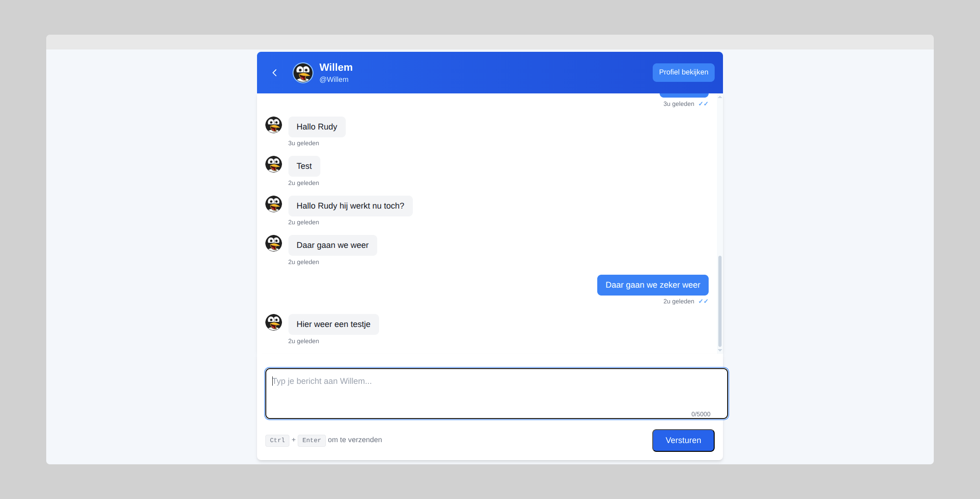Image resolution: width=980 pixels, height=499 pixels.
Task: Click avatar next to 'Hier weer een testje'
Action: (x=273, y=322)
